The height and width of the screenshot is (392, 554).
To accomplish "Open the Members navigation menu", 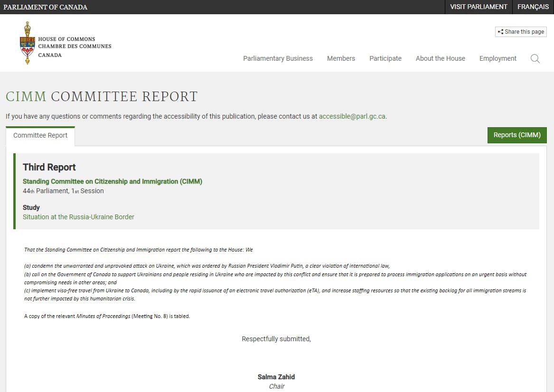I will tap(341, 58).
